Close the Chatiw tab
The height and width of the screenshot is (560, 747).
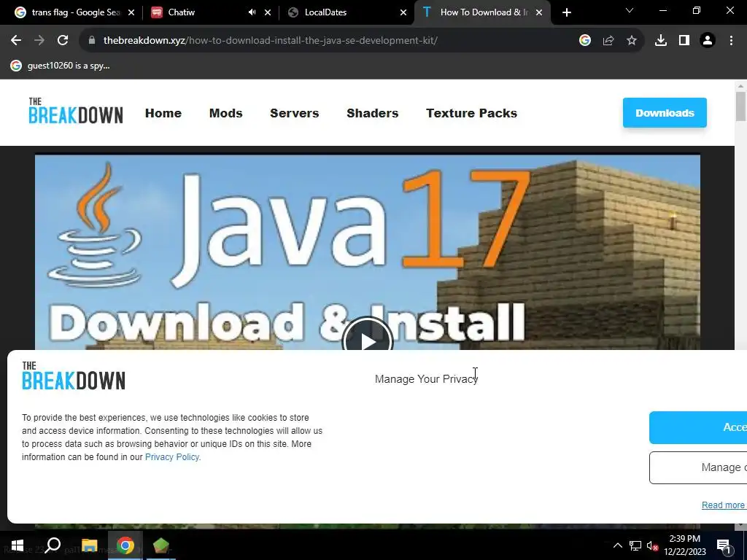coord(268,12)
